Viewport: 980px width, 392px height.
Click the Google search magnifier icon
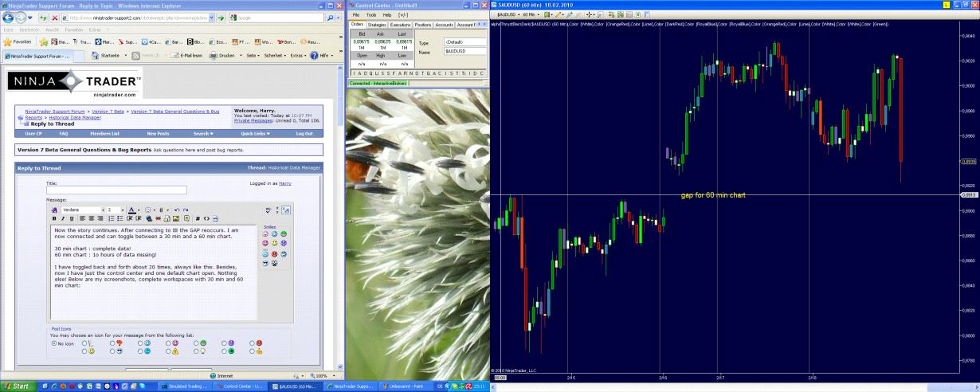(x=331, y=18)
